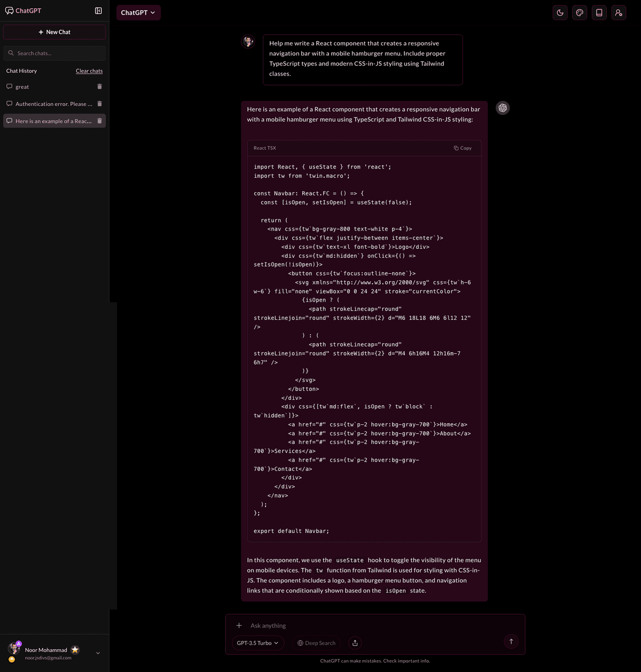Open the 'great' chat history item
This screenshot has height=672, width=641.
pyautogui.click(x=48, y=87)
